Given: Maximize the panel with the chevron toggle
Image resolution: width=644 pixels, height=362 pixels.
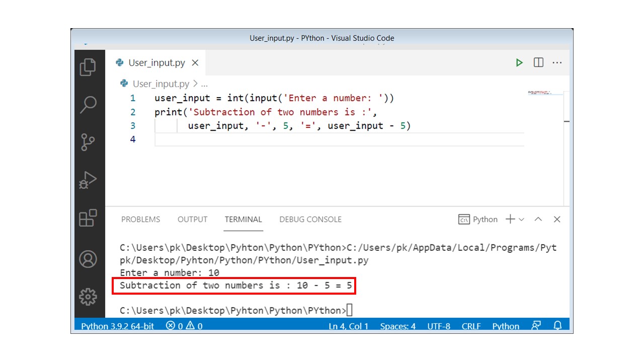Looking at the screenshot, I should point(538,219).
